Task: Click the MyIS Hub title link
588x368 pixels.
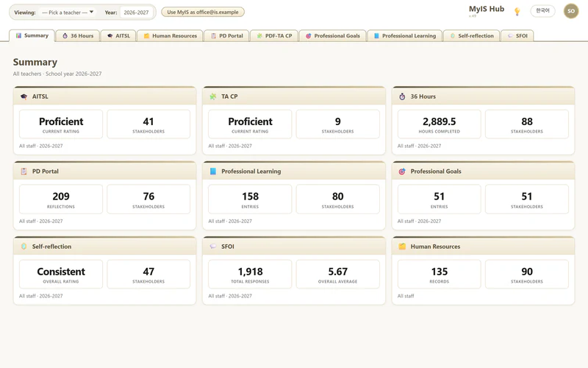Action: click(x=487, y=9)
